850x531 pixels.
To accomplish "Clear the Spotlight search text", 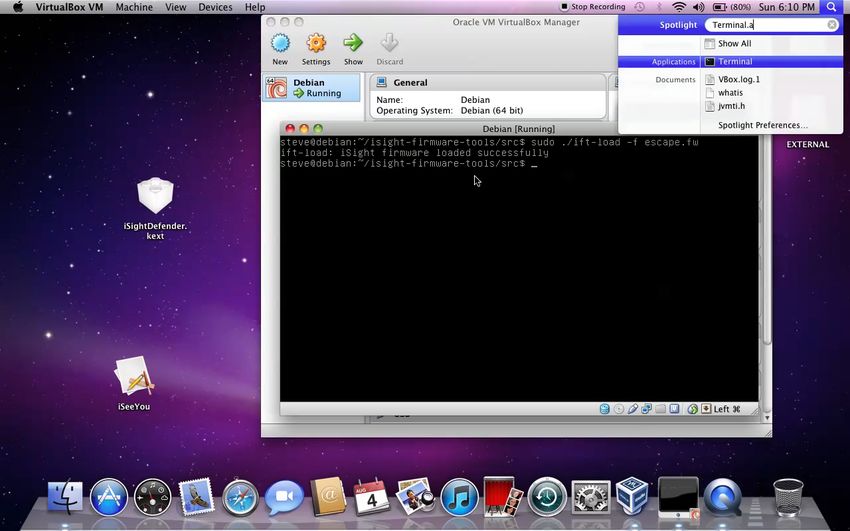I will (x=832, y=25).
